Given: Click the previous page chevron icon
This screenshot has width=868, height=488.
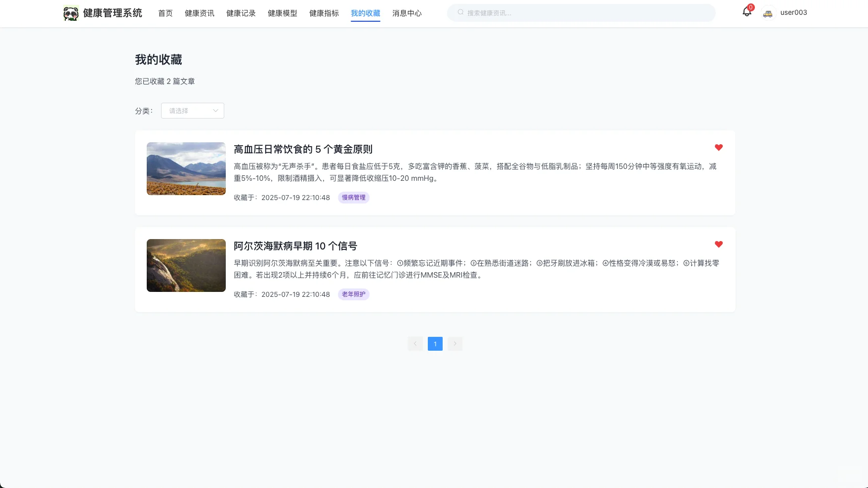Looking at the screenshot, I should tap(415, 343).
